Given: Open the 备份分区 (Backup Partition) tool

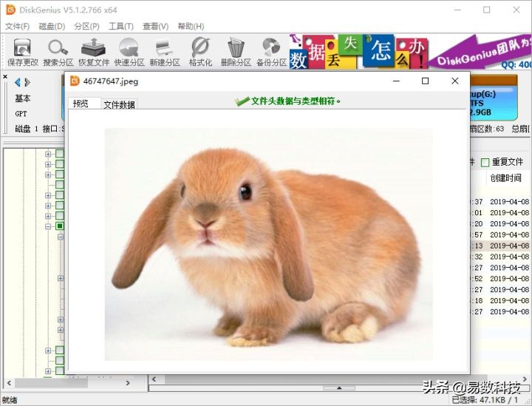Looking at the screenshot, I should (271, 48).
